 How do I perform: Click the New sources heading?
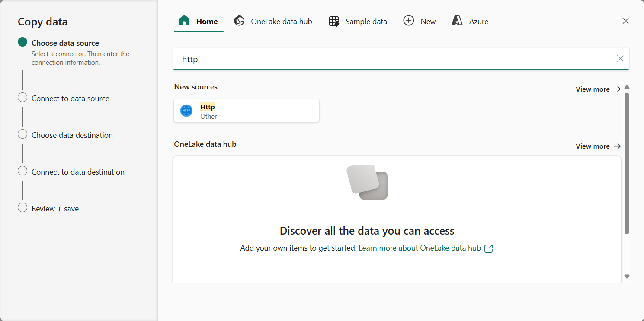[x=196, y=87]
